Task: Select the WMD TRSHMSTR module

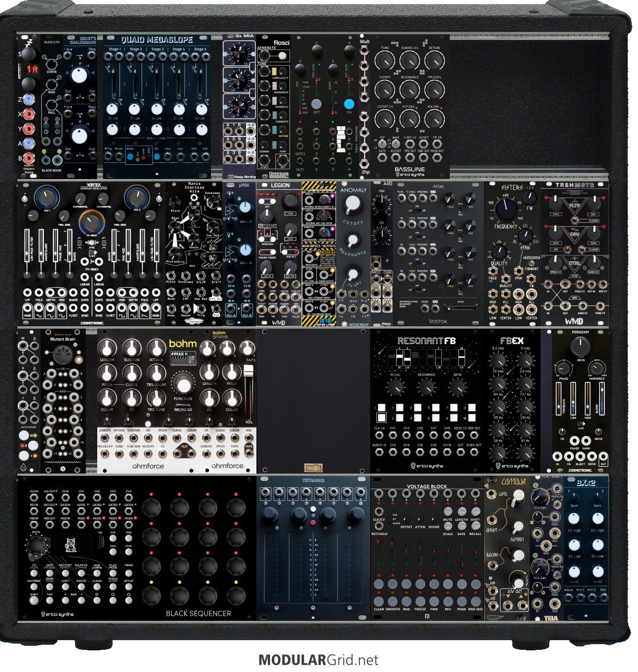Action: [574, 254]
